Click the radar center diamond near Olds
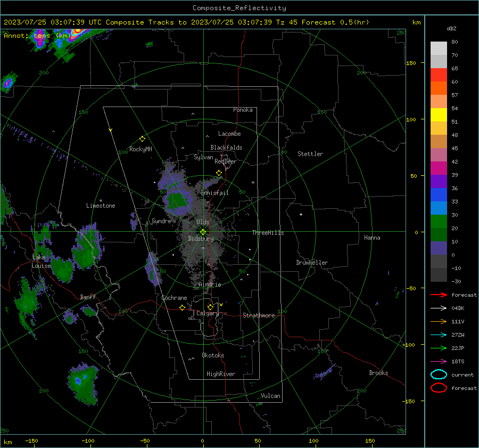This screenshot has height=448, width=479. pyautogui.click(x=203, y=232)
